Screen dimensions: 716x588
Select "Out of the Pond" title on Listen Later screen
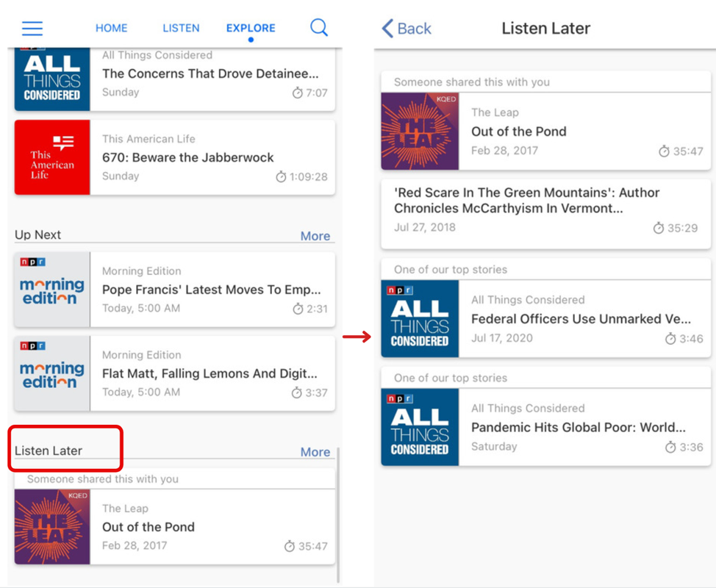click(519, 132)
